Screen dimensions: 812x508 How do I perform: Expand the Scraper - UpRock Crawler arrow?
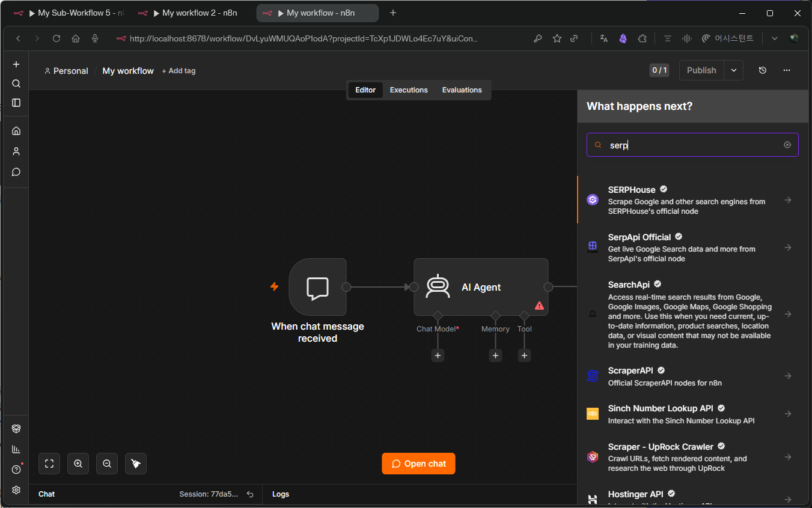click(788, 457)
